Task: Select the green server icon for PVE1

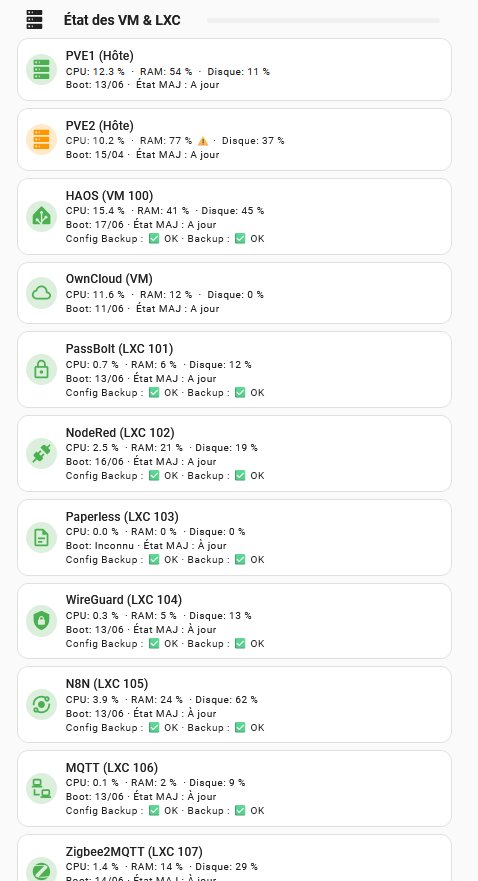Action: (x=42, y=70)
